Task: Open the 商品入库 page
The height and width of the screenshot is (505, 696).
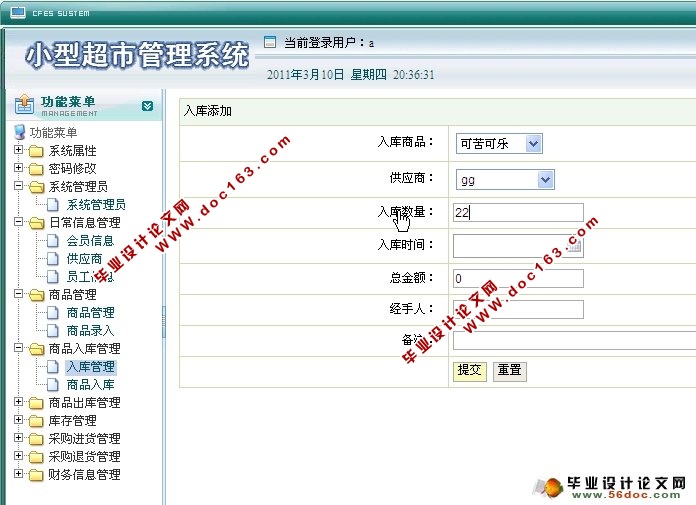Action: 91,385
